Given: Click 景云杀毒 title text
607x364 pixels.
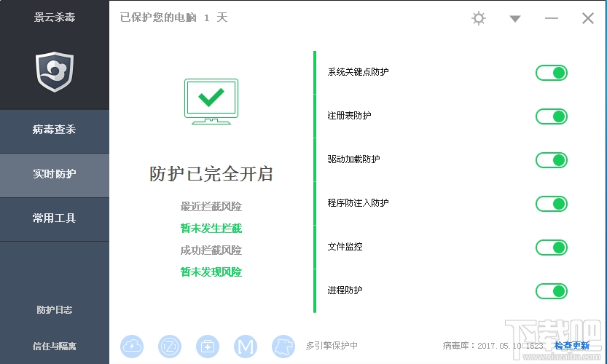Looking at the screenshot, I should 54,17.
